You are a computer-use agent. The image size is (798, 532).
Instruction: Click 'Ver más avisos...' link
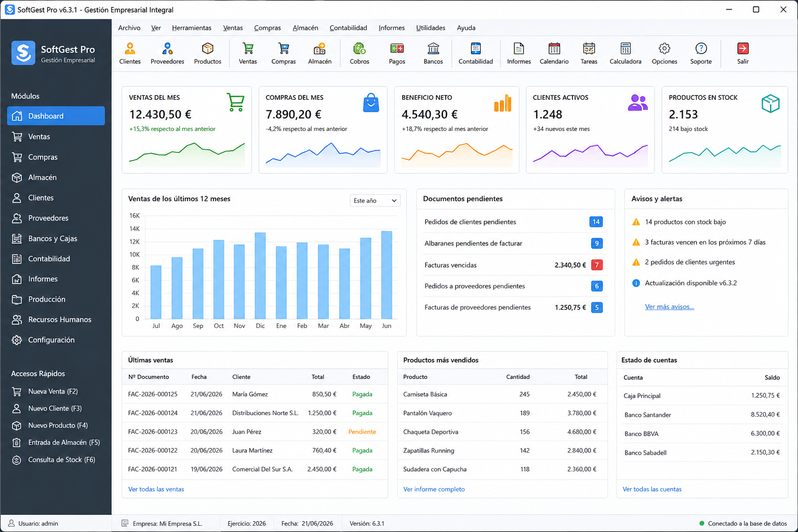670,307
